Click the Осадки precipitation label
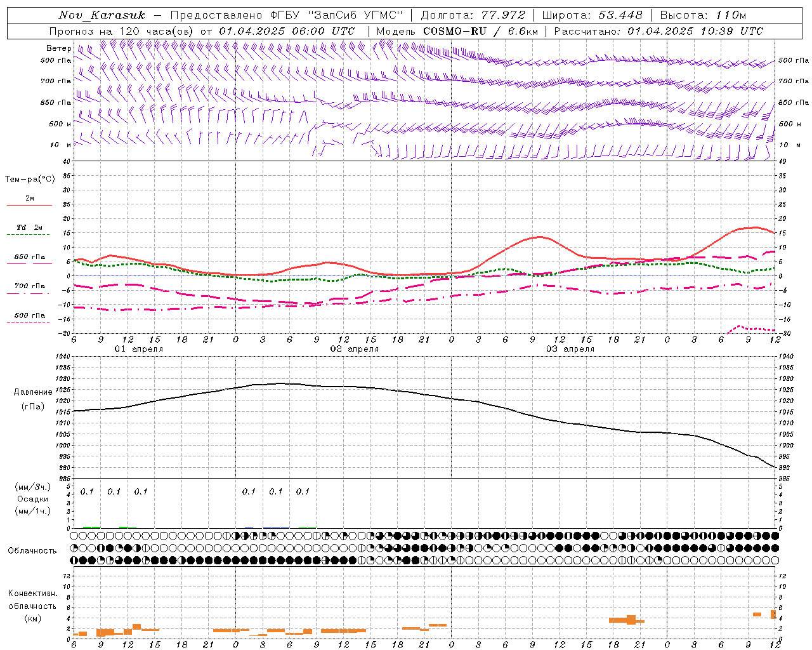The image size is (812, 650). 32,499
